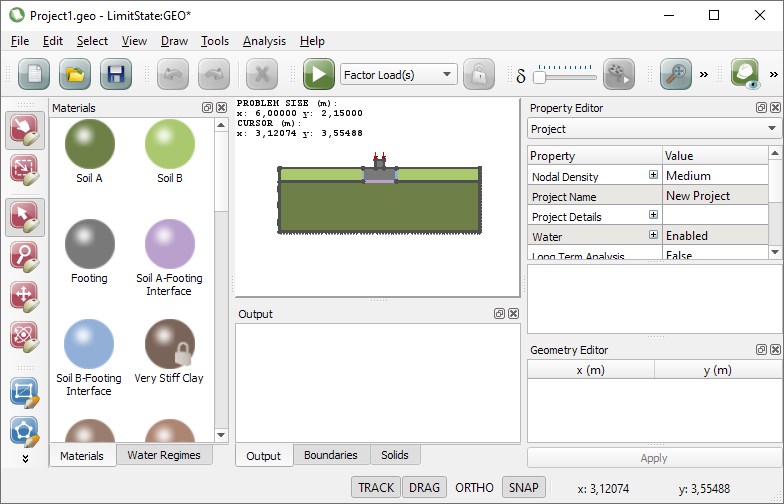The width and height of the screenshot is (784, 504).
Task: Switch to the Water Regimes tab
Action: (164, 455)
